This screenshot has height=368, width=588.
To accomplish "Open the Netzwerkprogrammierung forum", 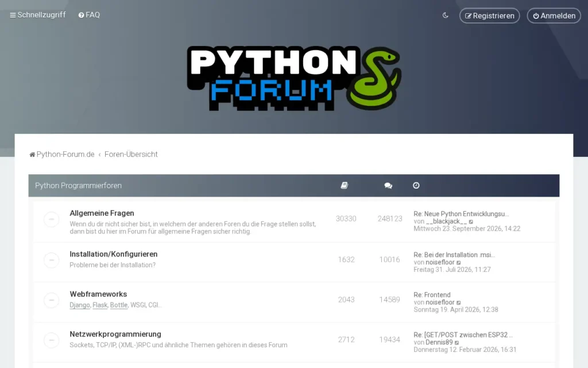I will [x=115, y=334].
